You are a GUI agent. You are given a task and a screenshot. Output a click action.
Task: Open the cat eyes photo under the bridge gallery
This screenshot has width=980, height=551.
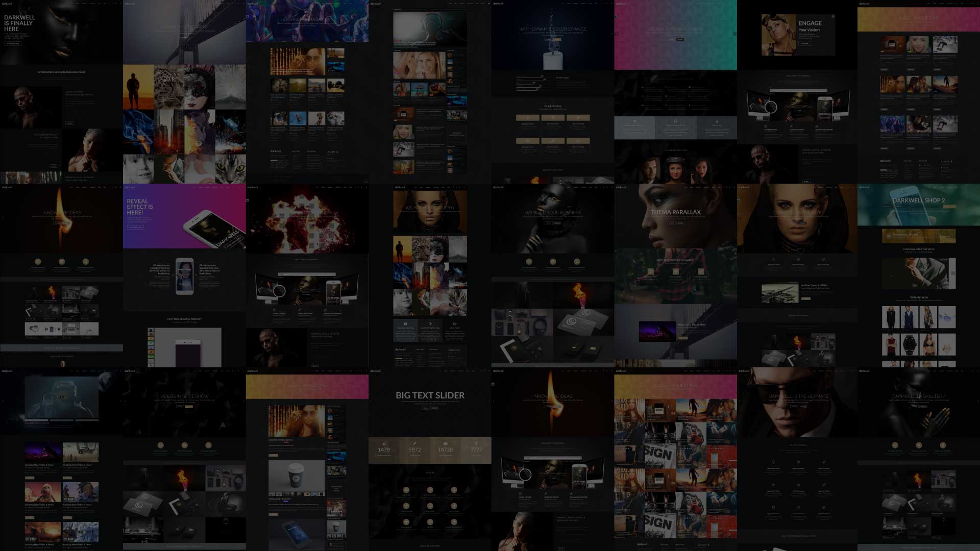pos(230,168)
